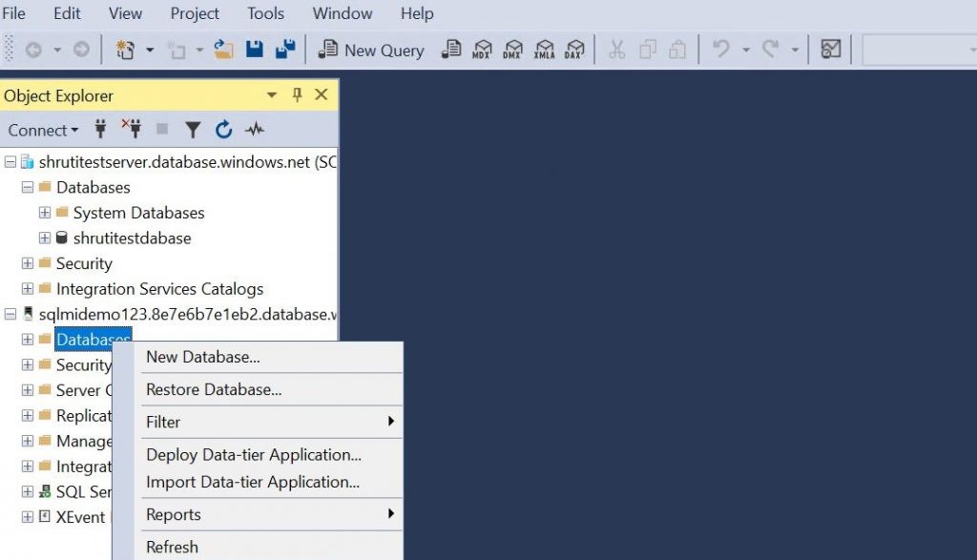Screen dimensions: 977x560
Task: Click the Activity Monitor icon in Object Explorer
Action: [255, 130]
